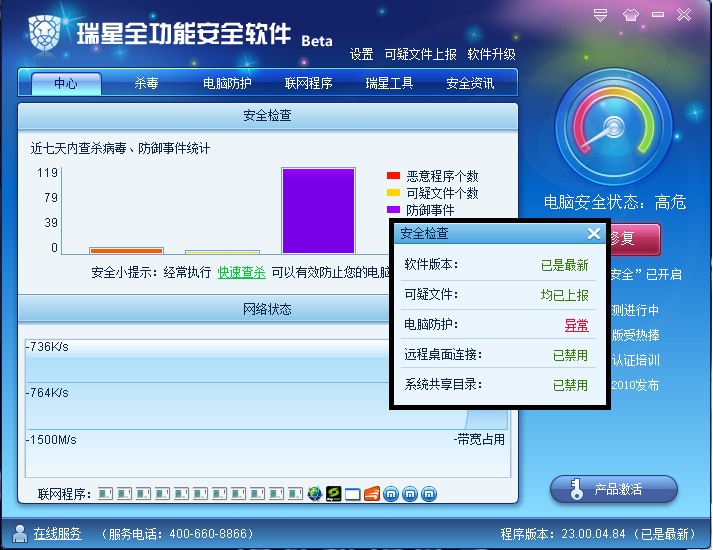This screenshot has width=713, height=550.
Task: Click the 安全检查 section header in main panel
Action: (x=267, y=115)
